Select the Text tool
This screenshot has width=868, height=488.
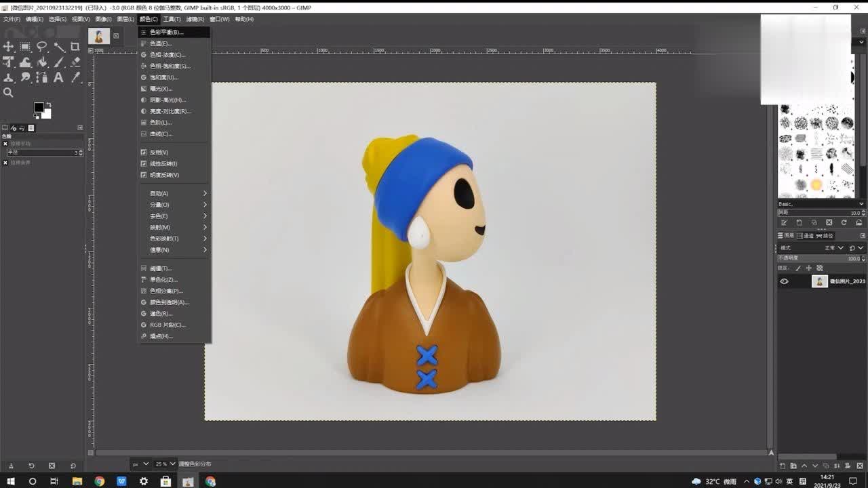pos(59,77)
